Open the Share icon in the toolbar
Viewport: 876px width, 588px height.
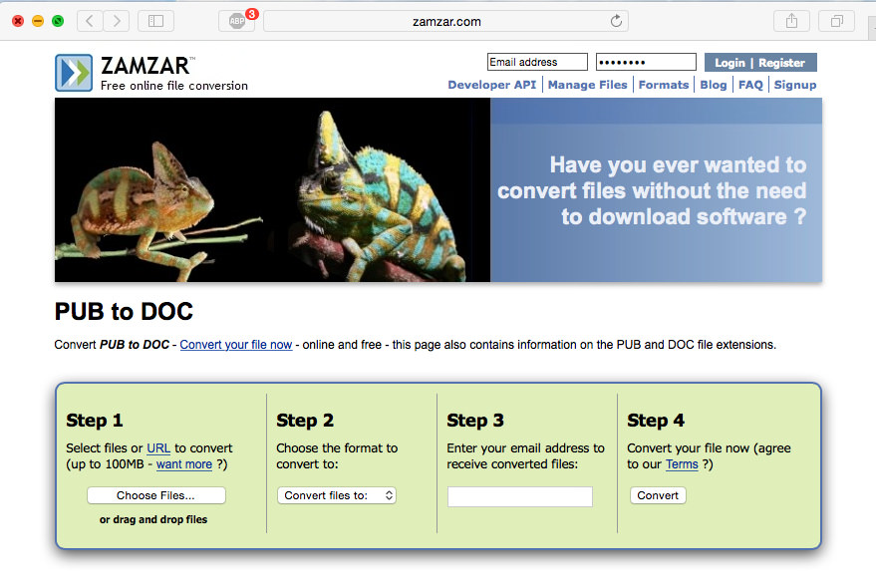pos(791,21)
